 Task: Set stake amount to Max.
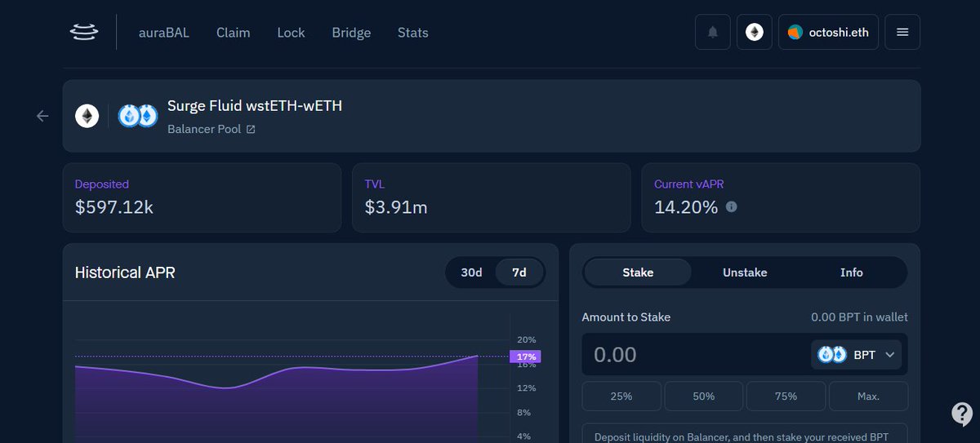[868, 396]
